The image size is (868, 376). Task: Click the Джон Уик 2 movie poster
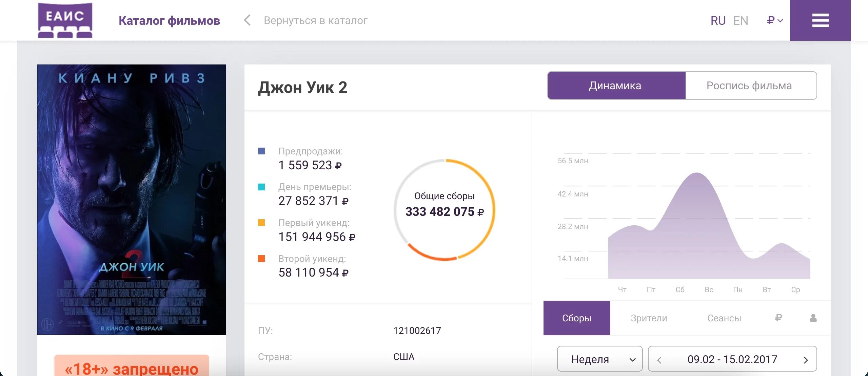pos(132,200)
